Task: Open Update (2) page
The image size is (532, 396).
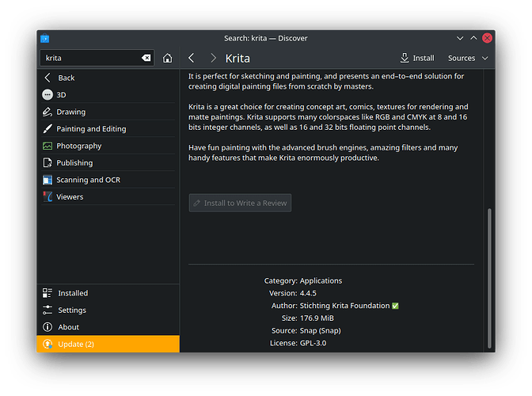Action: (x=108, y=344)
